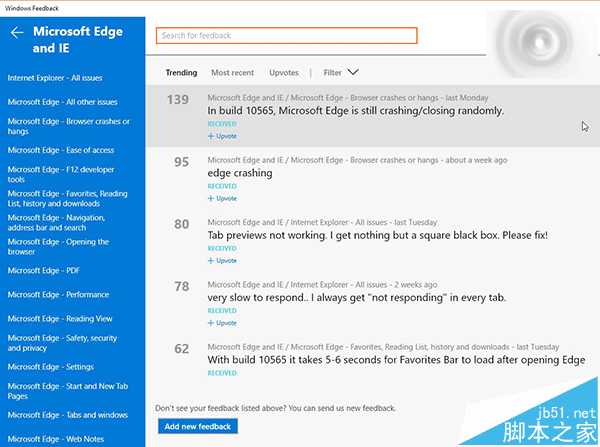Click the back arrow icon
This screenshot has height=447, width=600.
[x=17, y=32]
